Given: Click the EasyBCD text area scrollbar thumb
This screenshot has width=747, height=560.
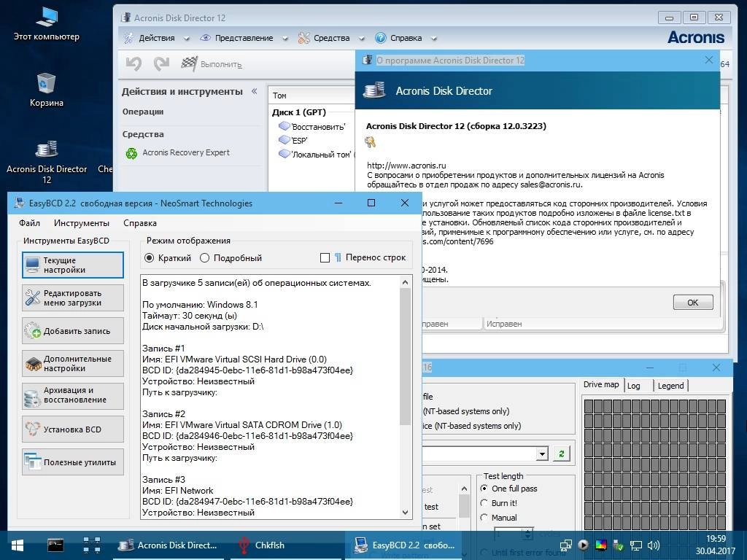Looking at the screenshot, I should pos(405,356).
